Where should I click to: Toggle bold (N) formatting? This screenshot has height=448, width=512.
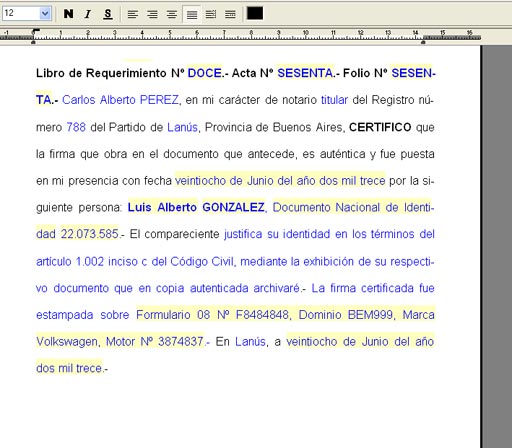pos(69,14)
